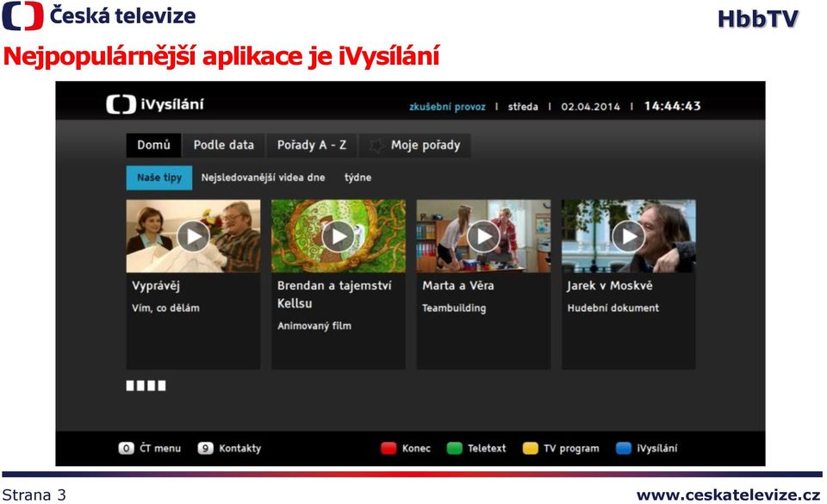Play the Brendan a tajemství Kellsu video
827x504 pixels.
tap(338, 236)
